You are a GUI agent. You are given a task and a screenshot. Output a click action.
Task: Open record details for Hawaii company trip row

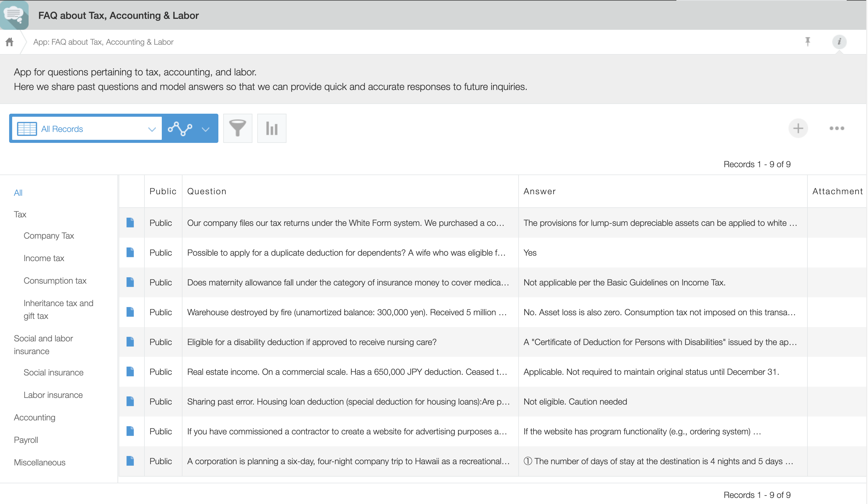click(130, 461)
